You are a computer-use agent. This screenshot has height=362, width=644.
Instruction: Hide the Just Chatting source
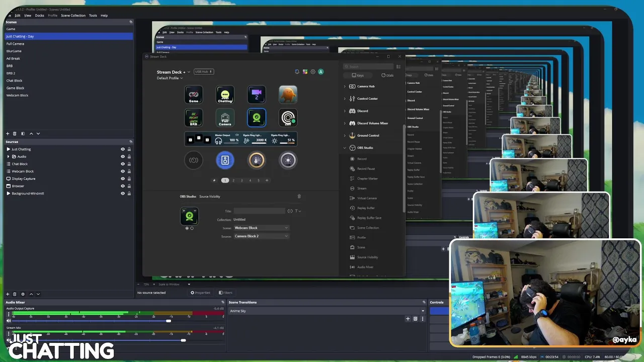(x=123, y=149)
